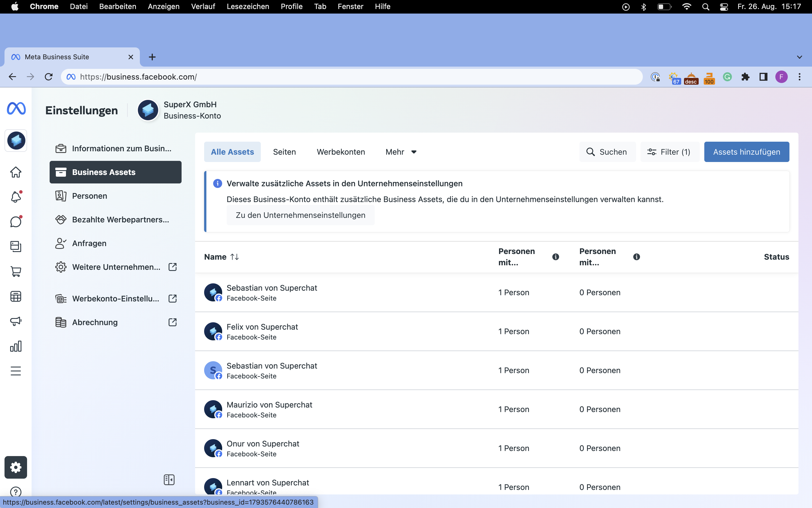
Task: Click the Chrome extensions puzzle icon
Action: (x=745, y=77)
